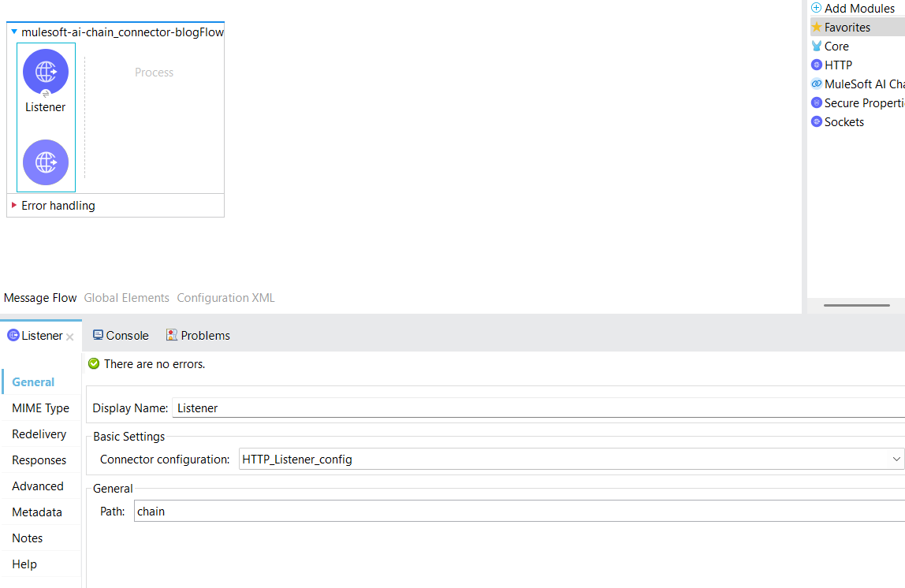
Task: Expand the Error handling section
Action: coord(14,206)
